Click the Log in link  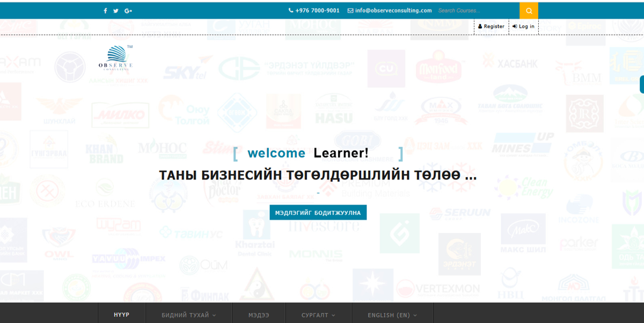[523, 26]
